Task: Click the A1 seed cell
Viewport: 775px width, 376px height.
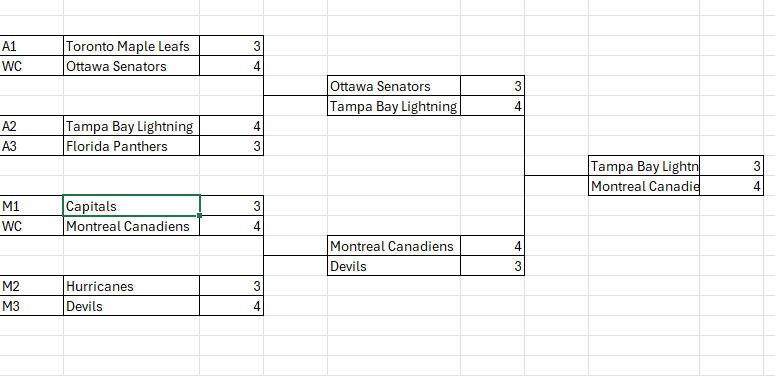Action: [32, 46]
